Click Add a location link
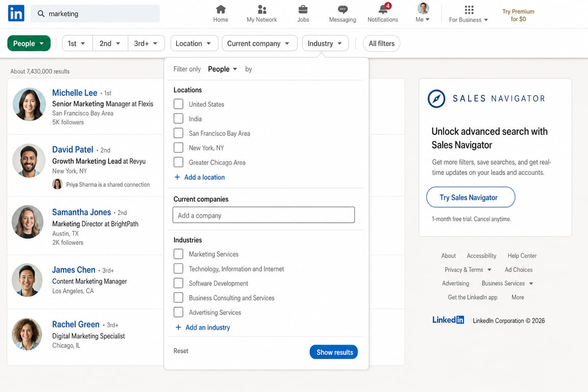Screen dimensions: 588x392 204,177
